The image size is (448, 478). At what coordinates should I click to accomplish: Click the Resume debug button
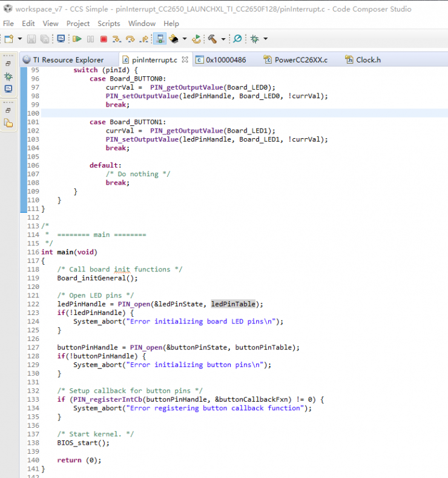pyautogui.click(x=77, y=39)
